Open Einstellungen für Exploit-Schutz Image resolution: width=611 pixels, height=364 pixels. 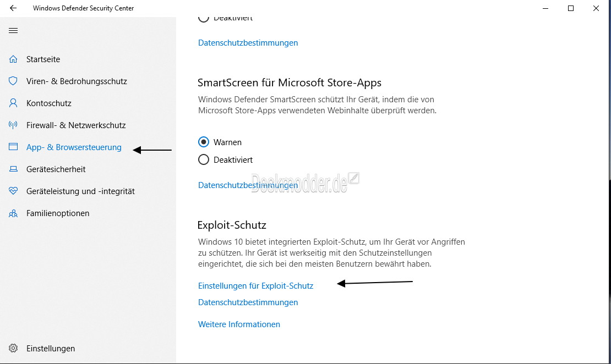(x=255, y=286)
